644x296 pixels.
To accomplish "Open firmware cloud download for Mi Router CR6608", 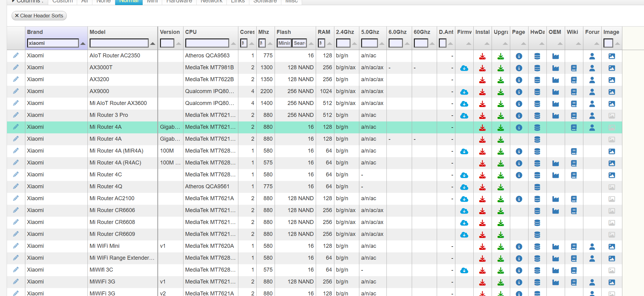I will (464, 223).
